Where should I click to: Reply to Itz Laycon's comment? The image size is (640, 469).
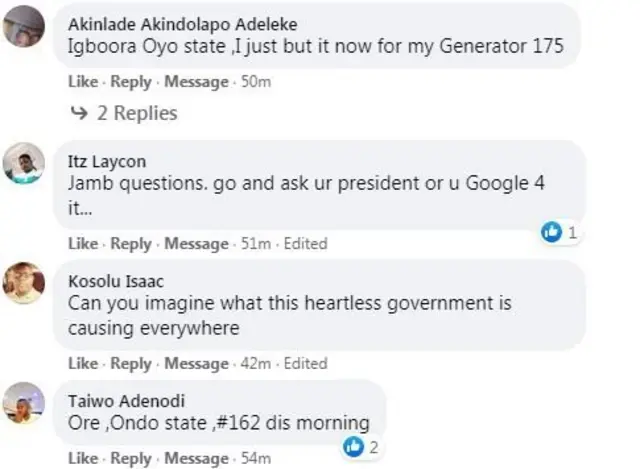[131, 243]
